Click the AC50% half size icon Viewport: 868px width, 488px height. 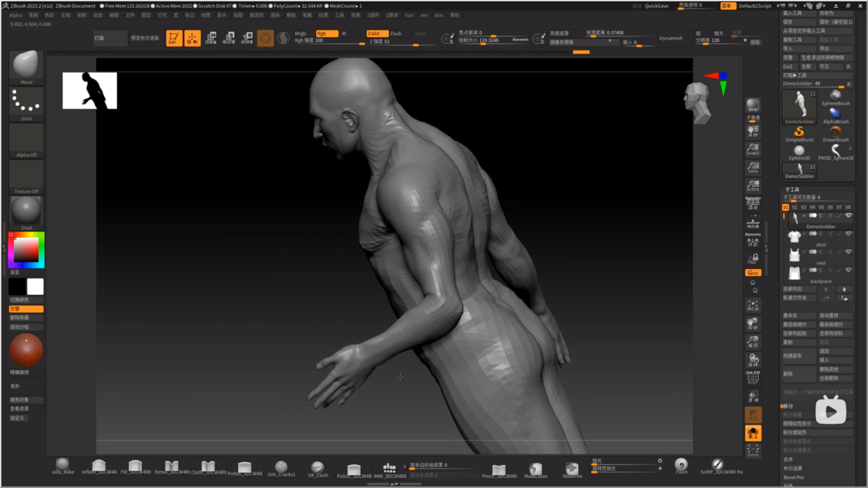[x=753, y=186]
